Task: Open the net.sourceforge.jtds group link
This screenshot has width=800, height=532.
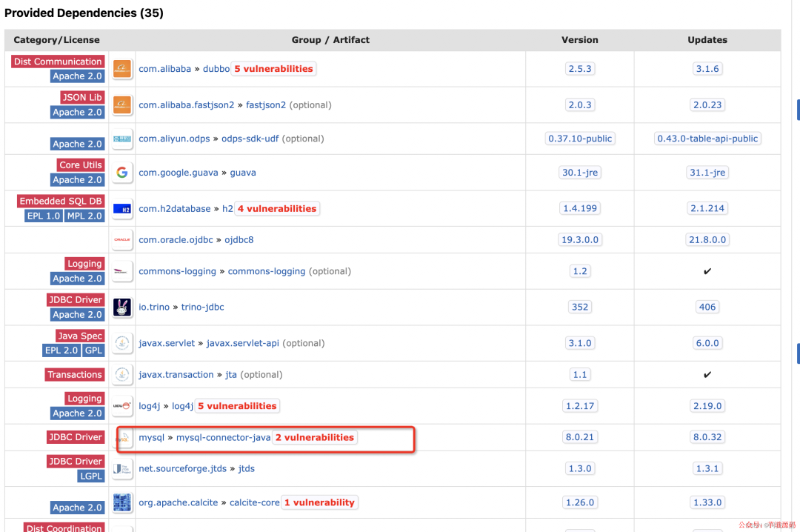Action: (x=183, y=468)
